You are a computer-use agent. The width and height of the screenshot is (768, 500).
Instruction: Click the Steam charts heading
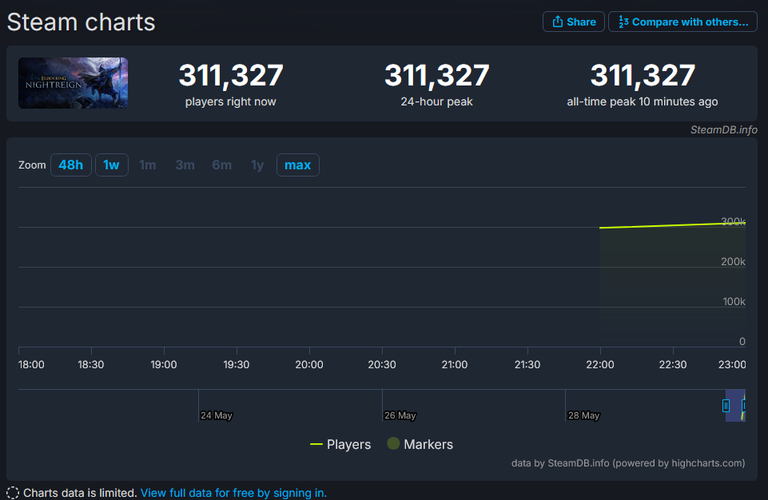pos(81,23)
